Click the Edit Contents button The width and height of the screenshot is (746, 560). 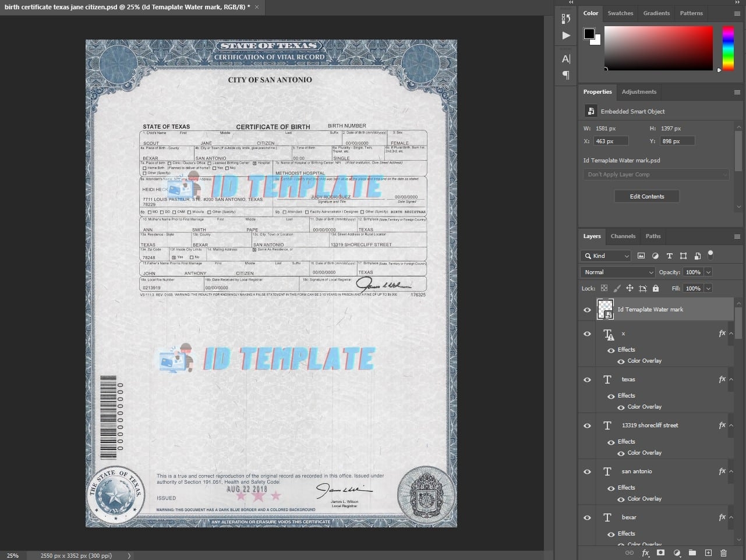pyautogui.click(x=646, y=196)
